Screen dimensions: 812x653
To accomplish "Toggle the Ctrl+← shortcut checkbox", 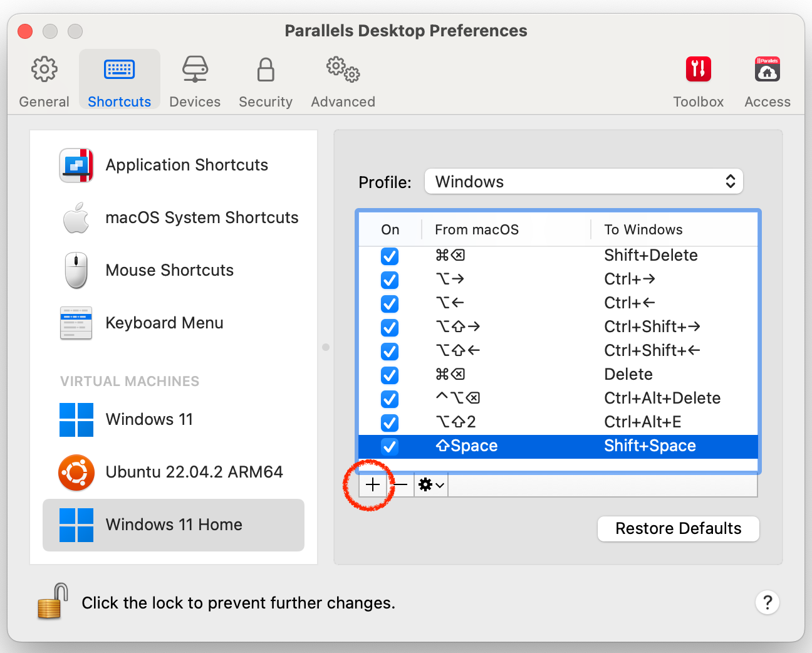I will (390, 304).
